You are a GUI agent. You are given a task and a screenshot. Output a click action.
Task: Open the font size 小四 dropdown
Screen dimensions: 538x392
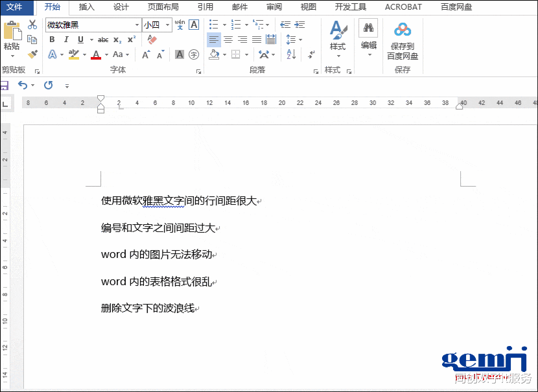pos(167,25)
